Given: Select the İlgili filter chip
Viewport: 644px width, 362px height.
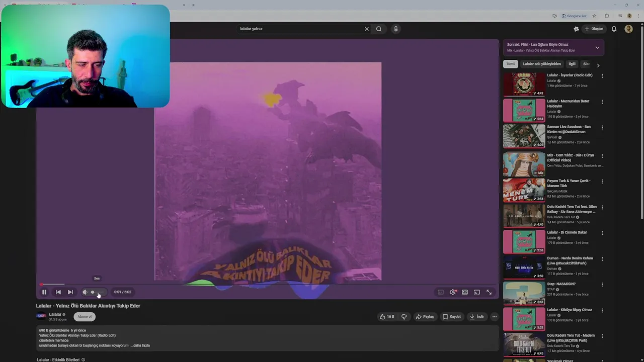Looking at the screenshot, I should pyautogui.click(x=572, y=64).
